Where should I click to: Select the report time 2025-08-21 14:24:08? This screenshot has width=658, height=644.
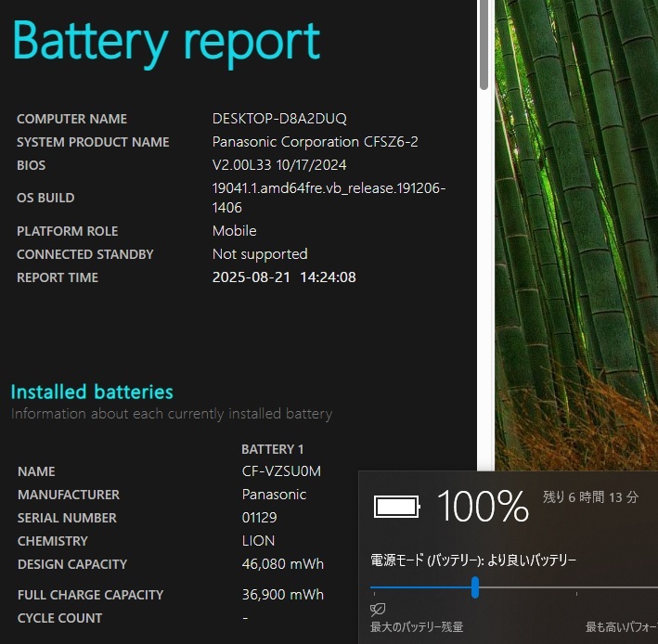point(284,277)
